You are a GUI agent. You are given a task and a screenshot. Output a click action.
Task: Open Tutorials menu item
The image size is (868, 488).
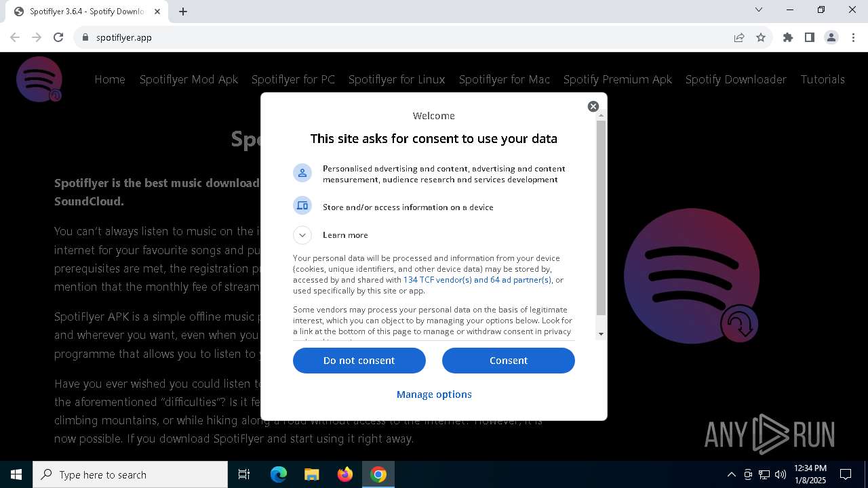(823, 79)
